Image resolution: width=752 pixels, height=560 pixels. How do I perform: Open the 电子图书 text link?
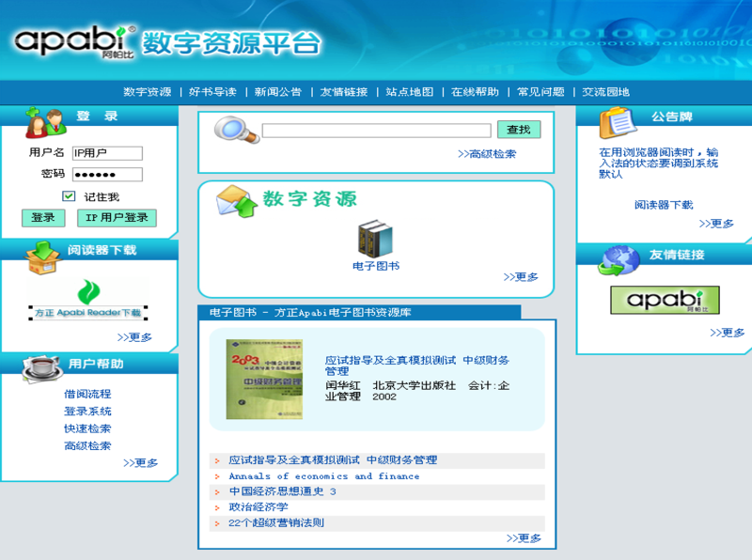point(376,266)
